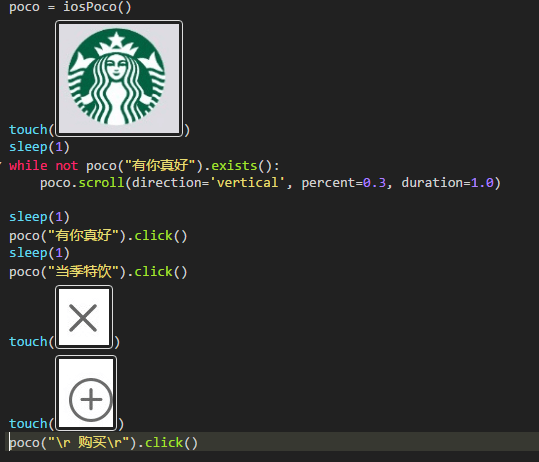Click sleep(1) line below Starbucks touch
Screen dimensions: 539x462
coord(40,147)
